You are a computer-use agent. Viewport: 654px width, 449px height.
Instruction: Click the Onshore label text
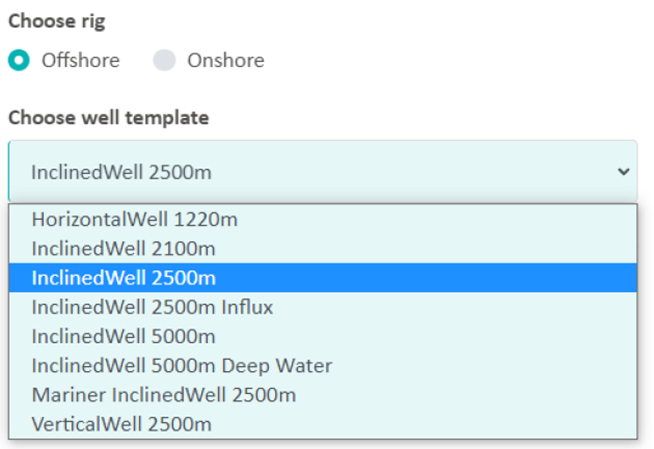point(226,60)
